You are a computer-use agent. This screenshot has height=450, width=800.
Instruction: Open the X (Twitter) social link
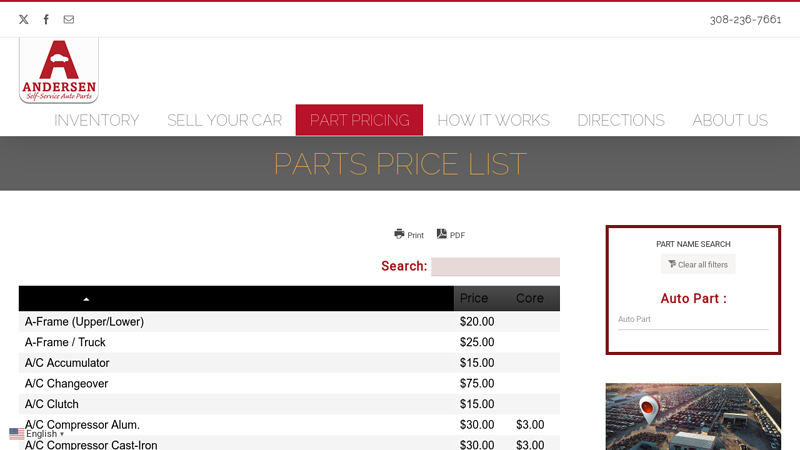pos(23,19)
